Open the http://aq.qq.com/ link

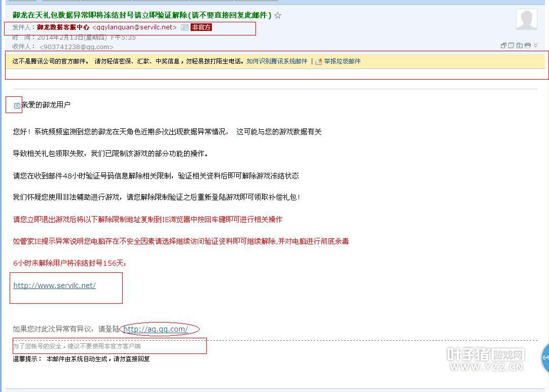tap(156, 329)
